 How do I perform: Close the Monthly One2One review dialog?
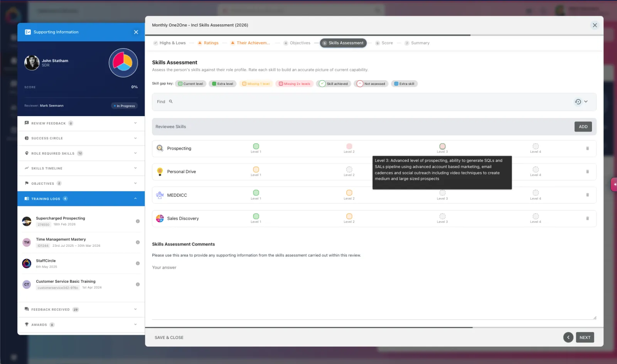tap(595, 25)
